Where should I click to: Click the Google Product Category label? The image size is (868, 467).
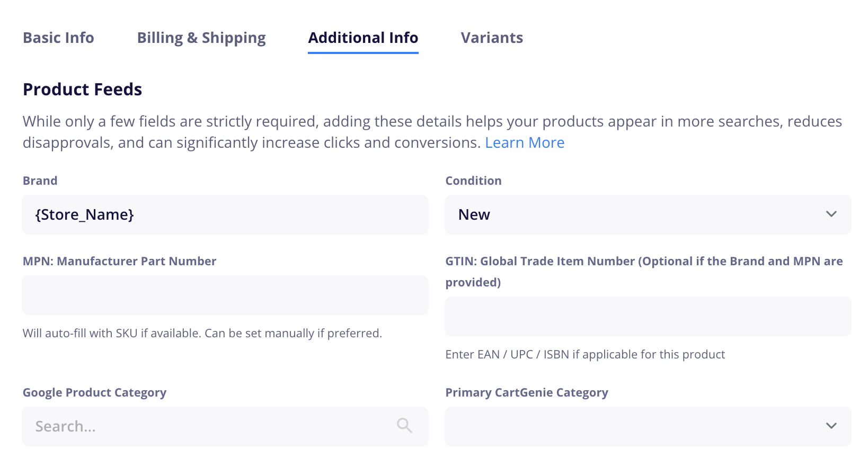click(94, 393)
